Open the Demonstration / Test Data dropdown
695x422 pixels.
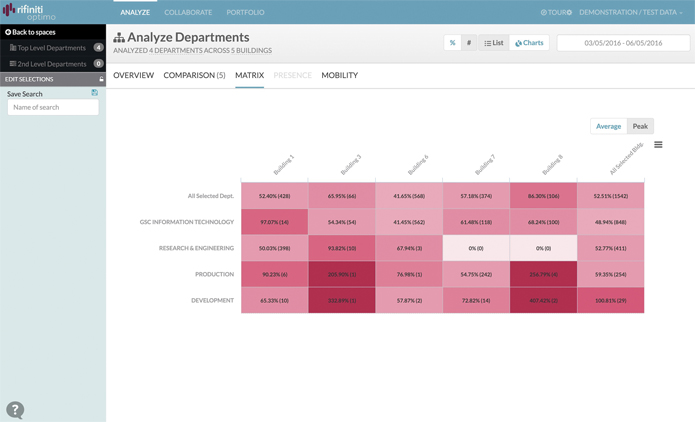click(631, 12)
